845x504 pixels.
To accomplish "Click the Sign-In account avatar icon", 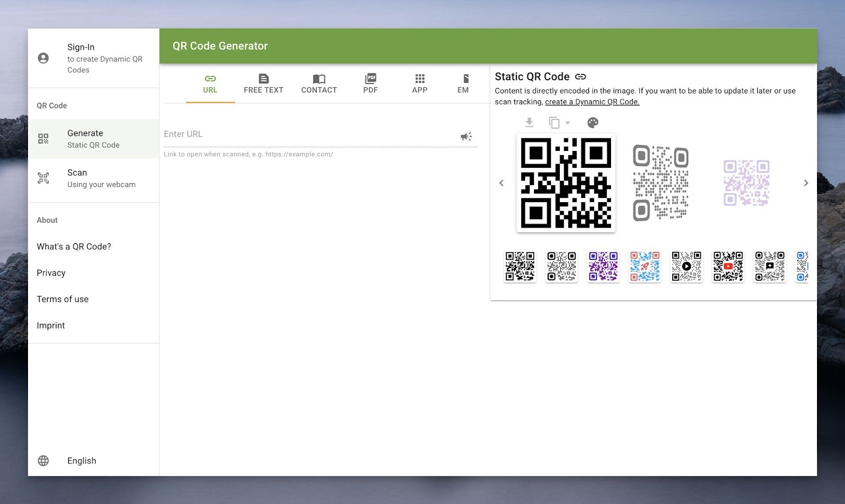I will click(43, 58).
